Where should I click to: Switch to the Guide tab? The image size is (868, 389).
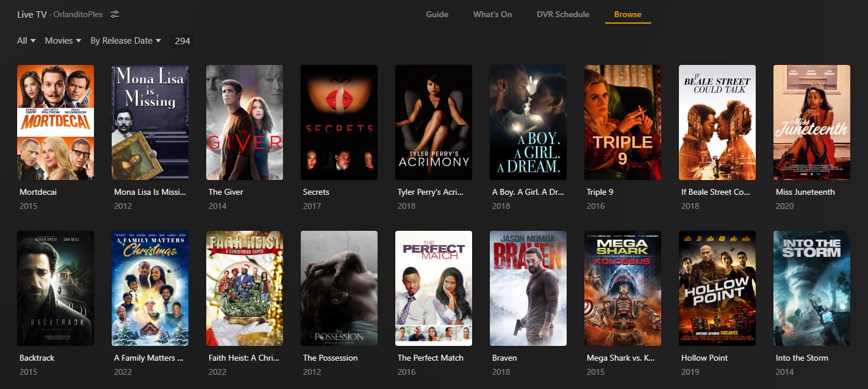click(x=437, y=14)
